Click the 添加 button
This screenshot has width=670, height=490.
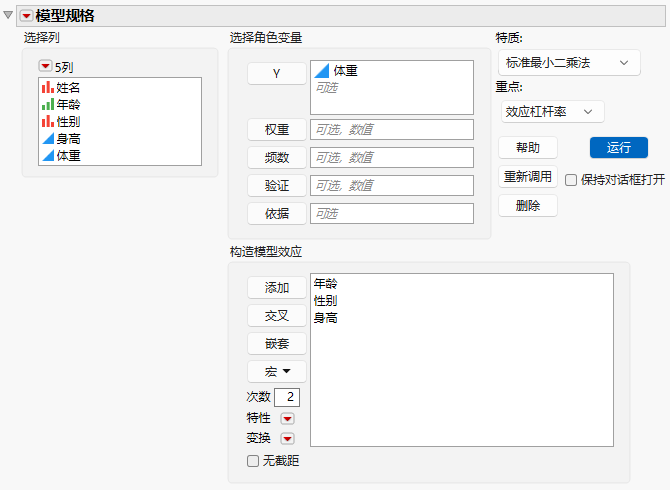[276, 288]
